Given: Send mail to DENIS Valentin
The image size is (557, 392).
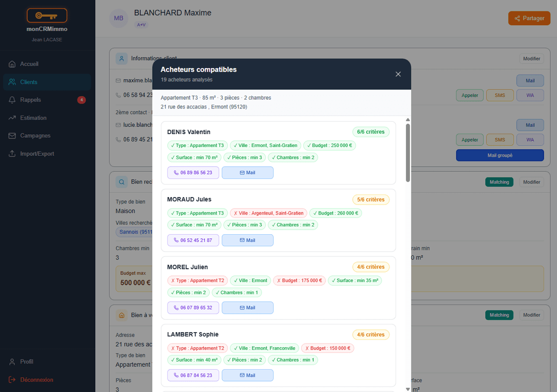Looking at the screenshot, I should pyautogui.click(x=248, y=173).
